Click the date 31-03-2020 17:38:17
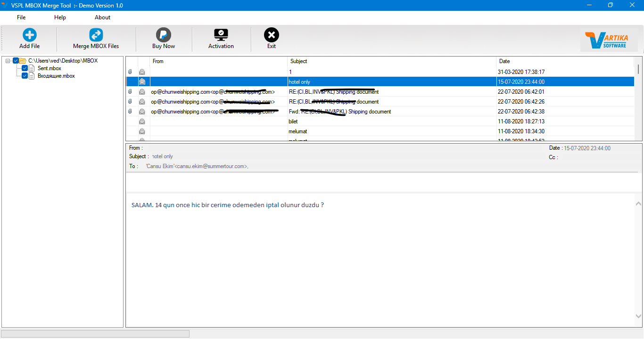This screenshot has height=339, width=644. point(521,72)
